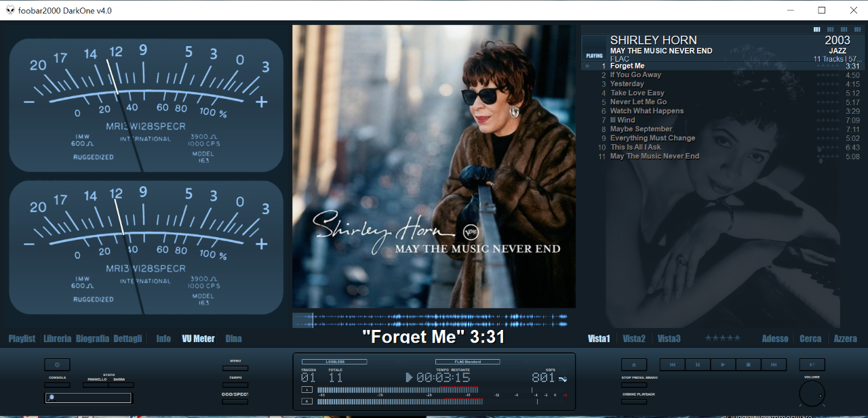
Task: Click the eject/open button
Action: tap(634, 364)
